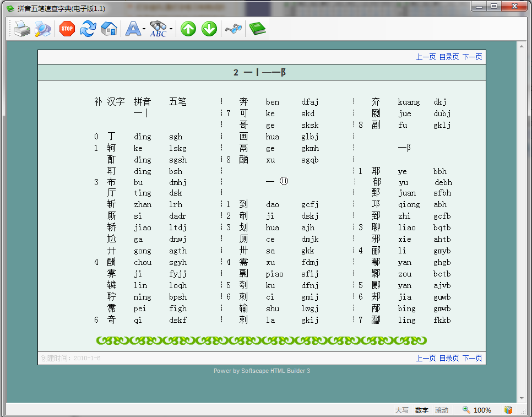
Task: Go to the home page icon
Action: tap(109, 29)
